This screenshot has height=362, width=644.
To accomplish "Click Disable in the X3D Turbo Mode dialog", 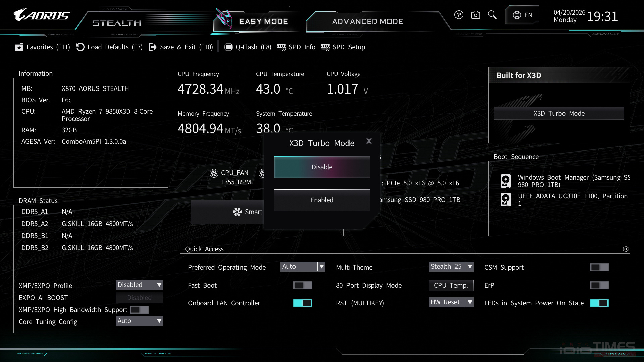I will click(321, 167).
